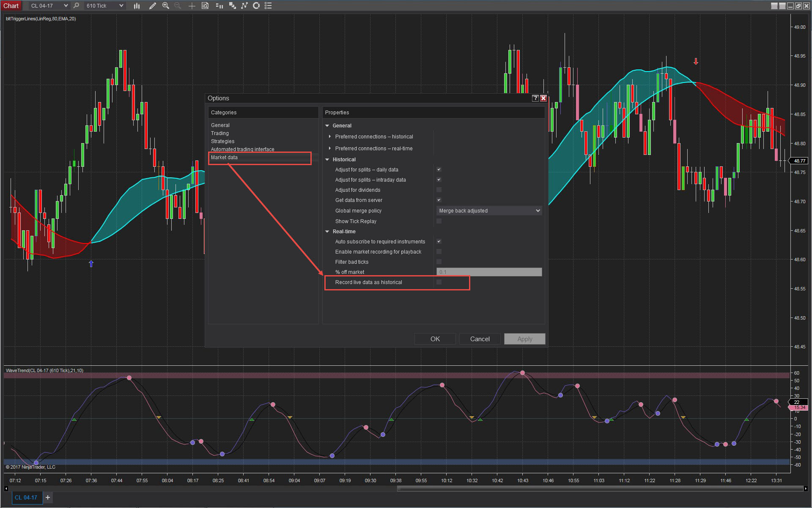Click the instrument search magnifier icon

pyautogui.click(x=76, y=6)
